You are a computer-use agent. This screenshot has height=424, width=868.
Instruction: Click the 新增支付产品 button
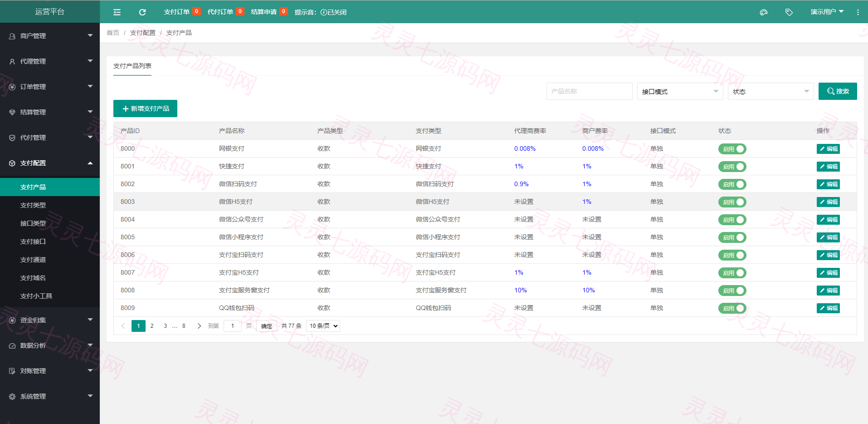pos(145,108)
